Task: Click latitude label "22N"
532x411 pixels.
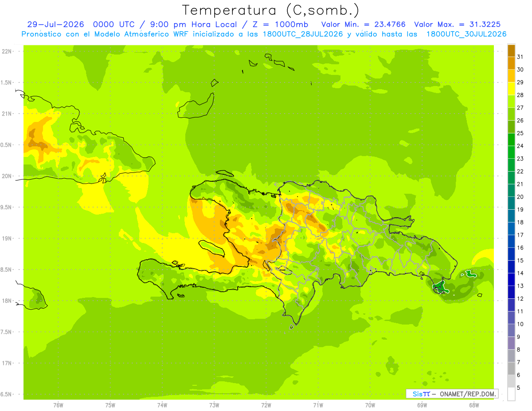Action: tap(7, 51)
